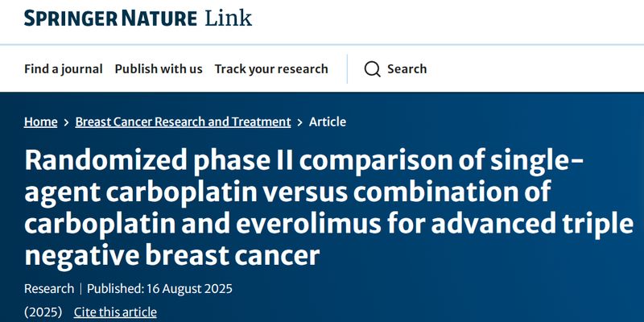644x322 pixels.
Task: Click 'negative breast cancer' title line
Action: click(171, 257)
